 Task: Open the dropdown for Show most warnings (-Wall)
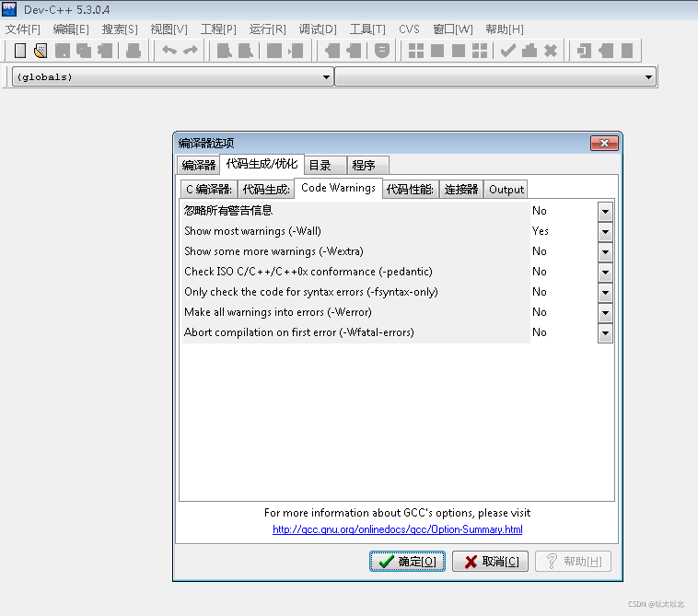click(x=605, y=231)
